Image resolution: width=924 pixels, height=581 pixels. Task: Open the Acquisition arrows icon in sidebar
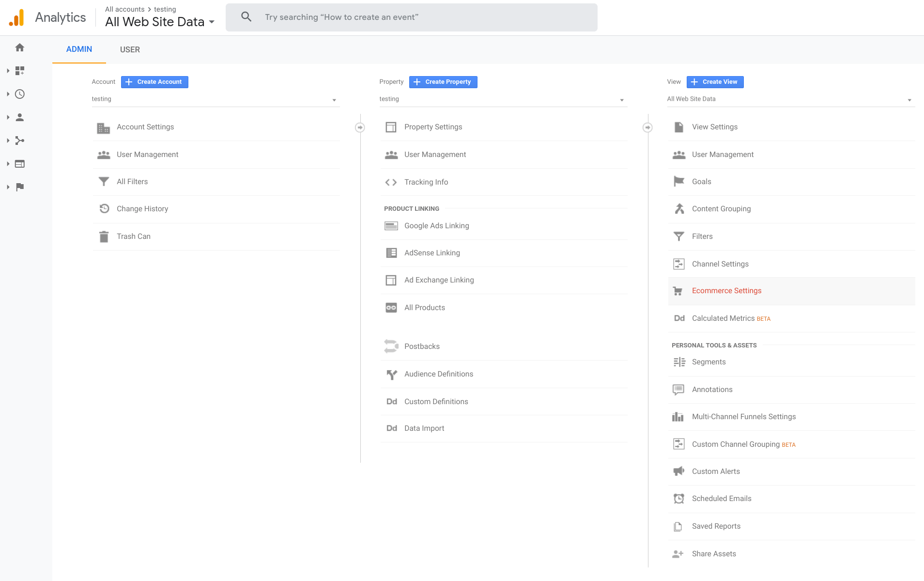tap(20, 141)
